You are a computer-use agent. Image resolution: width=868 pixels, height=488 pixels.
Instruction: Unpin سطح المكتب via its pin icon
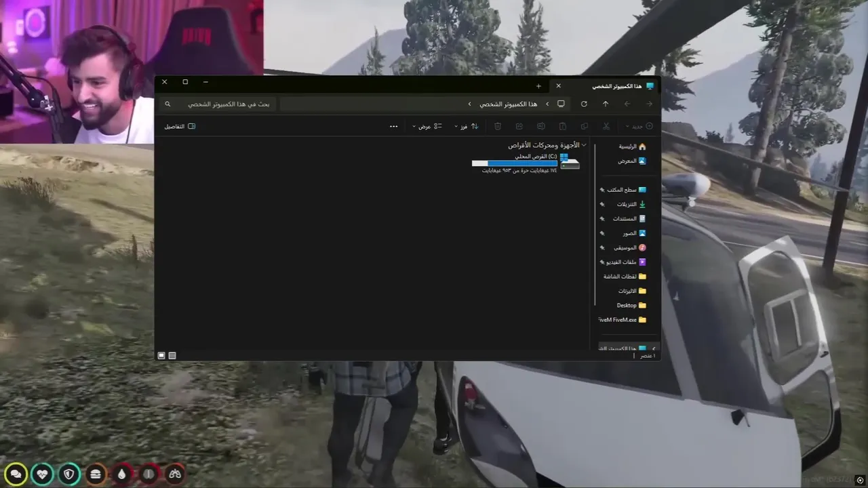(x=601, y=190)
